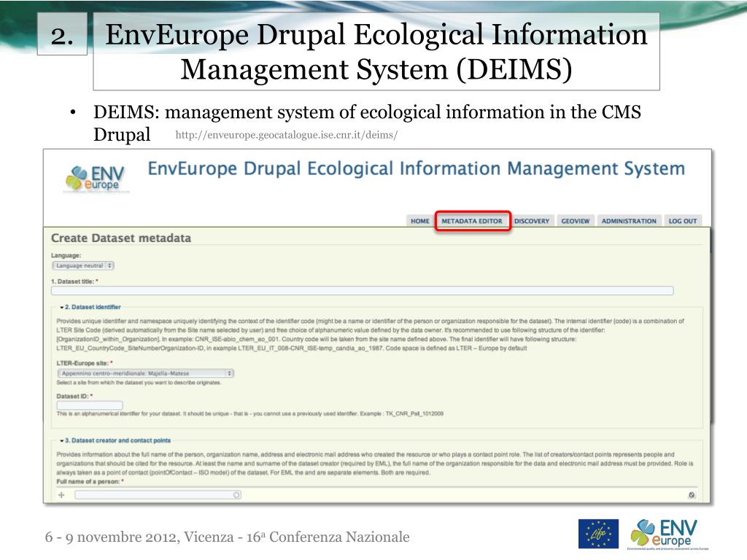Open the GEOVIEW tab
Image resolution: width=747 pixels, height=560 pixels.
click(575, 221)
